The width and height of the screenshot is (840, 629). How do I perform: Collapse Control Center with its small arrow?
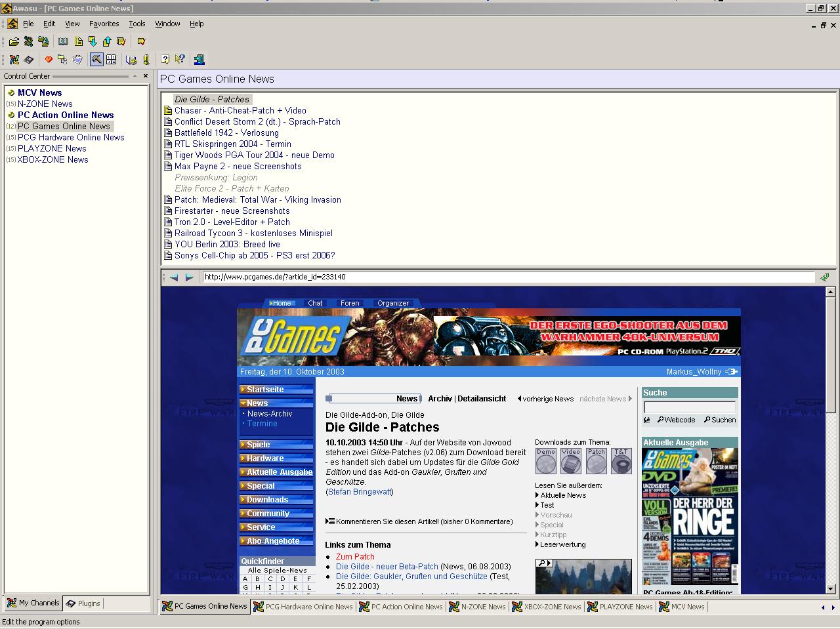(135, 76)
